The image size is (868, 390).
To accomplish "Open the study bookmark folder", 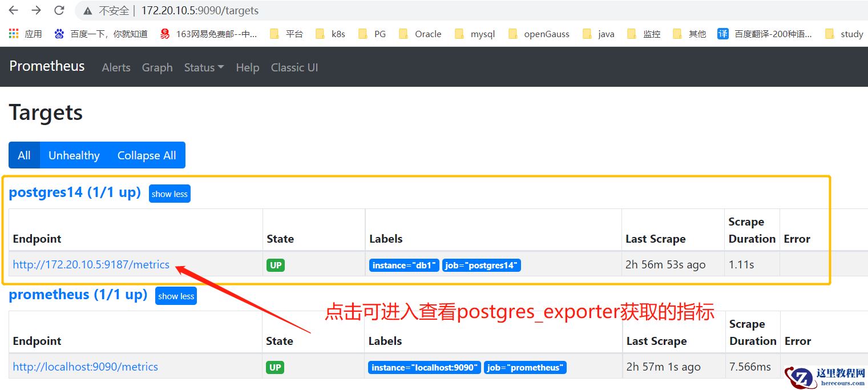I will click(844, 34).
